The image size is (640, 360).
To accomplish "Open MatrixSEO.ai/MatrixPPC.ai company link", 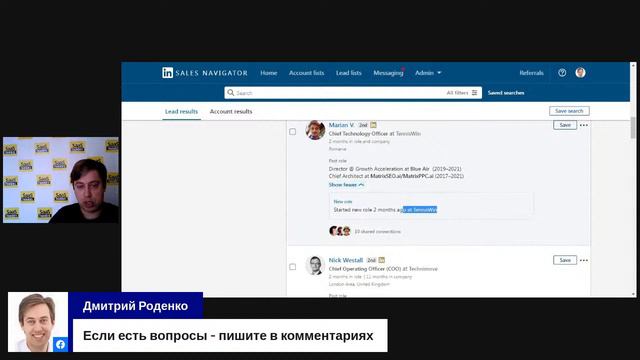I will [402, 176].
